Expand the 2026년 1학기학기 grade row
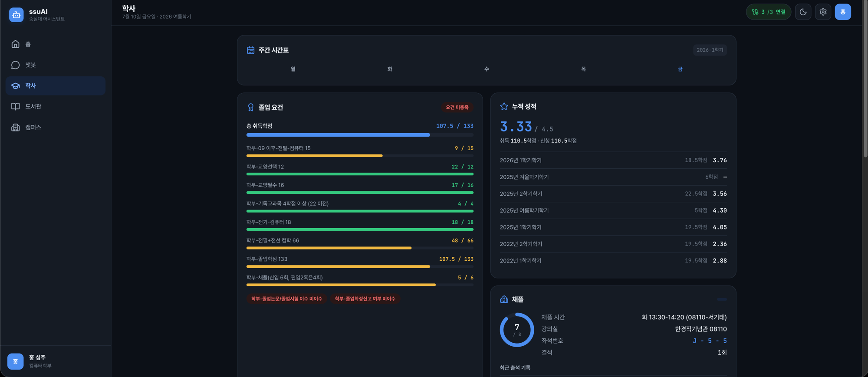Image resolution: width=868 pixels, height=377 pixels. pyautogui.click(x=613, y=160)
